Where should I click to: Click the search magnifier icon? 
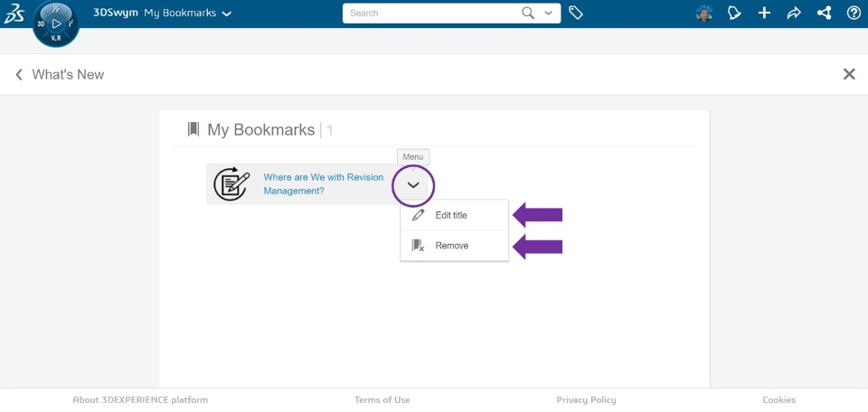pyautogui.click(x=529, y=14)
